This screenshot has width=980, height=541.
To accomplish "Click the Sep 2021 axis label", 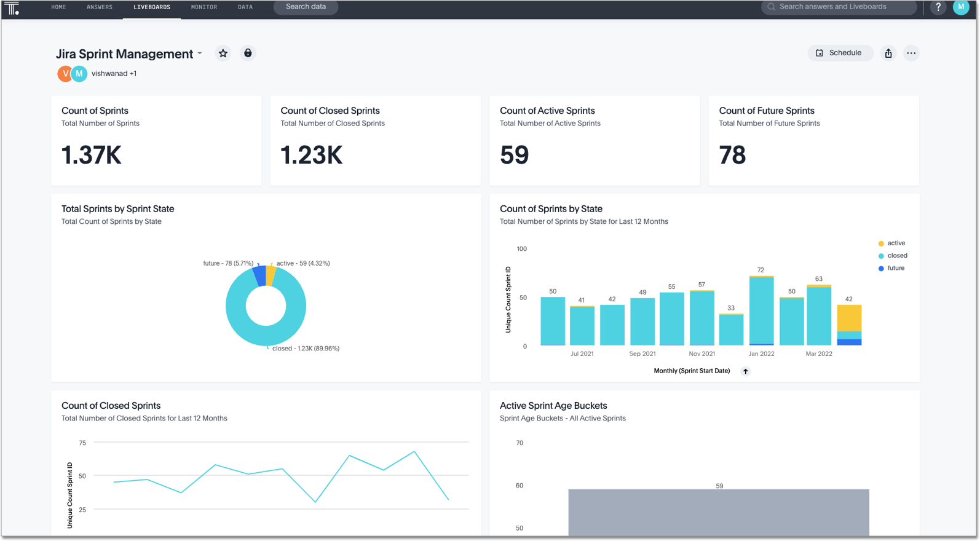I will pyautogui.click(x=642, y=354).
